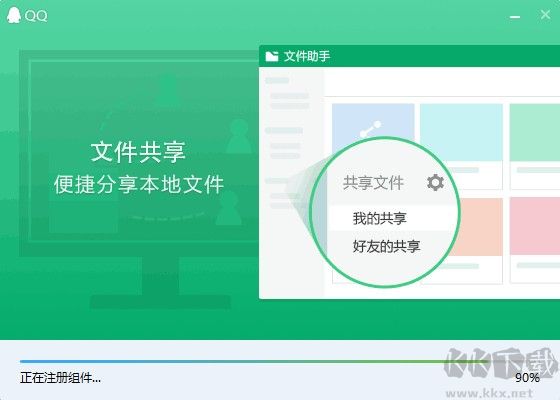Click the '共享文件' heading
560x400 pixels.
tap(373, 183)
